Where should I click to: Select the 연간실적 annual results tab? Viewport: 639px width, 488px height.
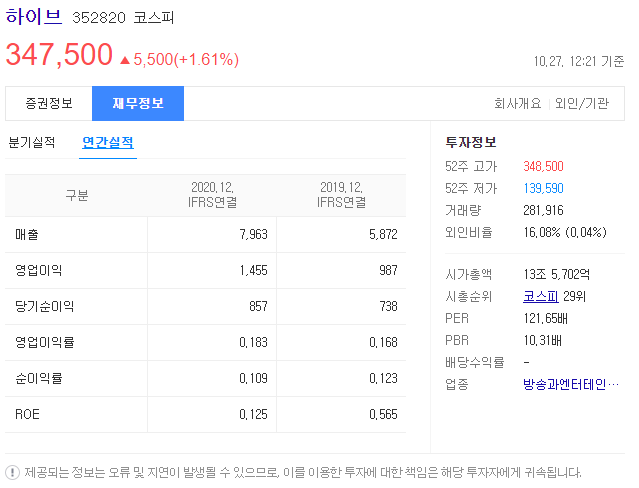click(x=108, y=142)
